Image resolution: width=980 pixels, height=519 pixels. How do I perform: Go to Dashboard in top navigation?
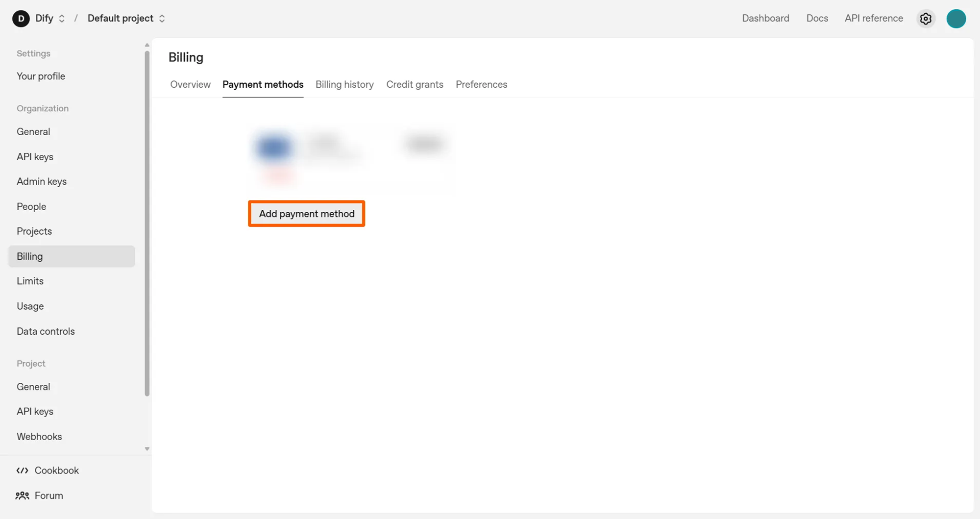click(x=765, y=18)
